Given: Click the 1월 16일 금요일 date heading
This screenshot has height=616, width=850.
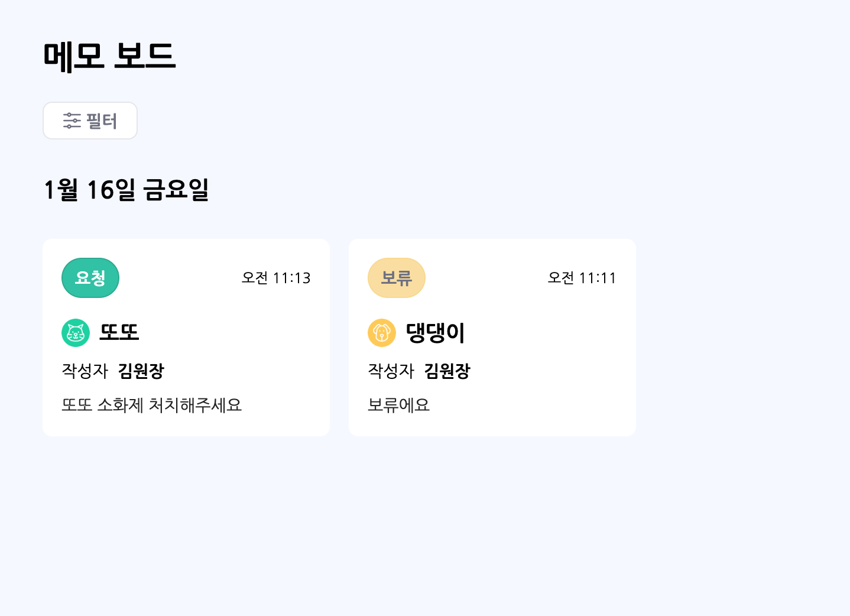Looking at the screenshot, I should [x=126, y=190].
